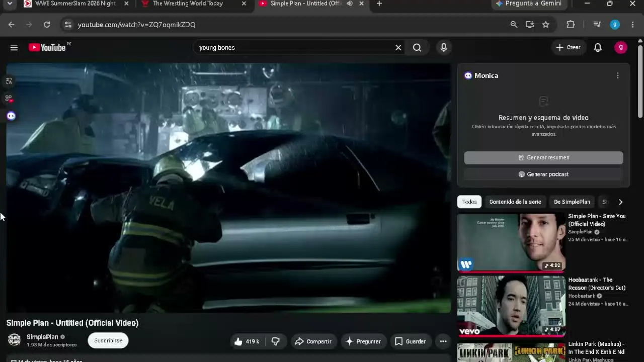This screenshot has width=644, height=362.
Task: Close The Wrestling World Today tab
Action: (244, 4)
